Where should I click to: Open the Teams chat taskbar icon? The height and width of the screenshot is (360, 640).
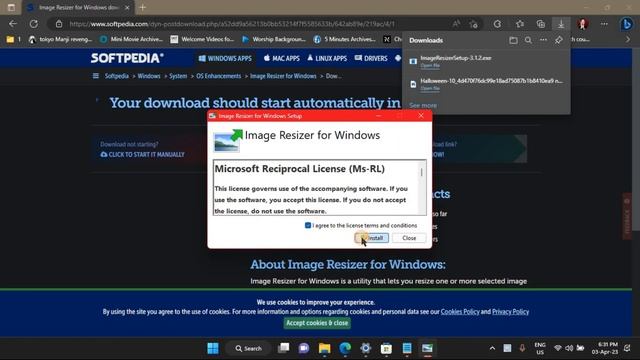[304, 348]
